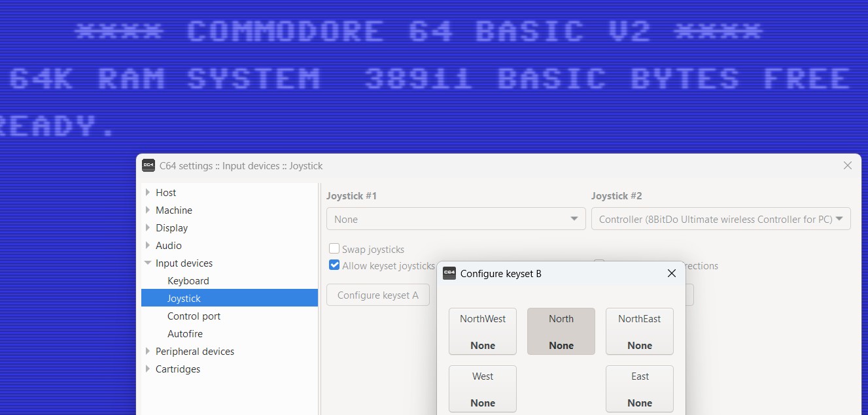The width and height of the screenshot is (868, 415).
Task: Open the Joystick #1 device dropdown
Action: tap(456, 219)
